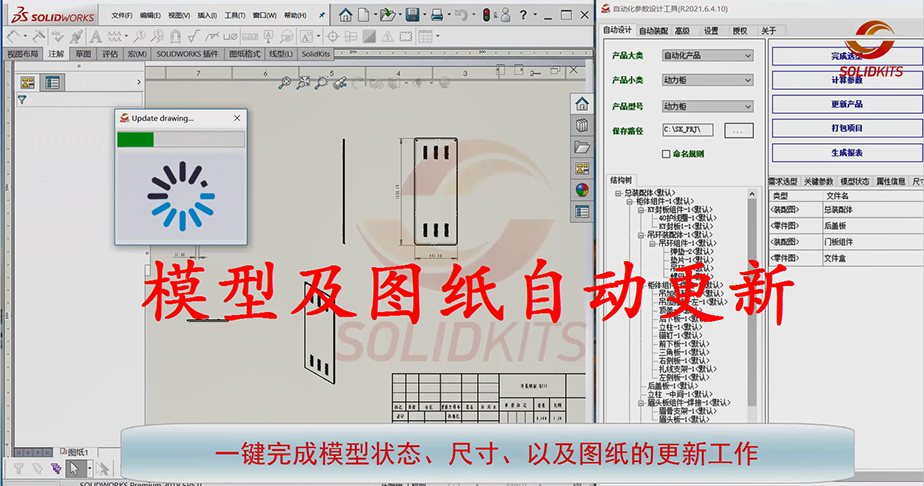Expand the Tables tool dropdown arrow
Viewport: 924px width, 486px height.
point(438,37)
